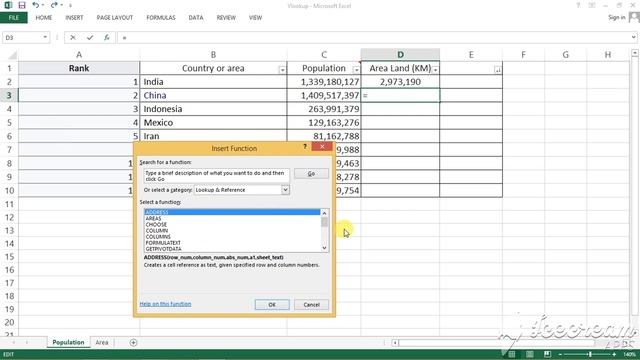The image size is (640, 360).
Task: Open the Excel Help question mark in title bar
Action: pos(578,6)
